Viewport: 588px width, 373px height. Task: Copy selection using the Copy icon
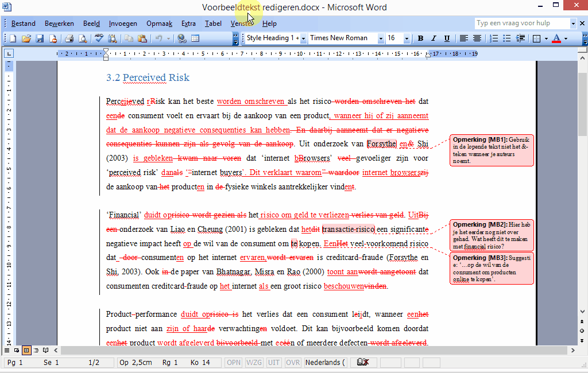click(129, 38)
